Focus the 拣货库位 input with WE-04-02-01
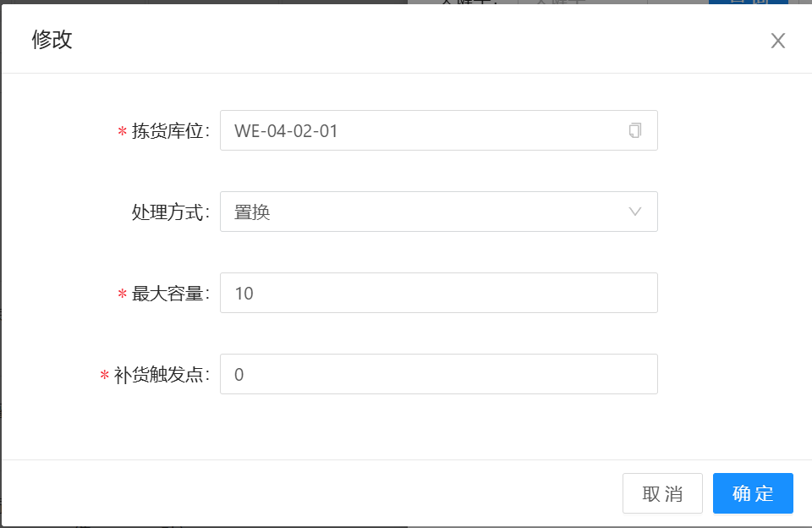The image size is (812, 528). point(423,130)
